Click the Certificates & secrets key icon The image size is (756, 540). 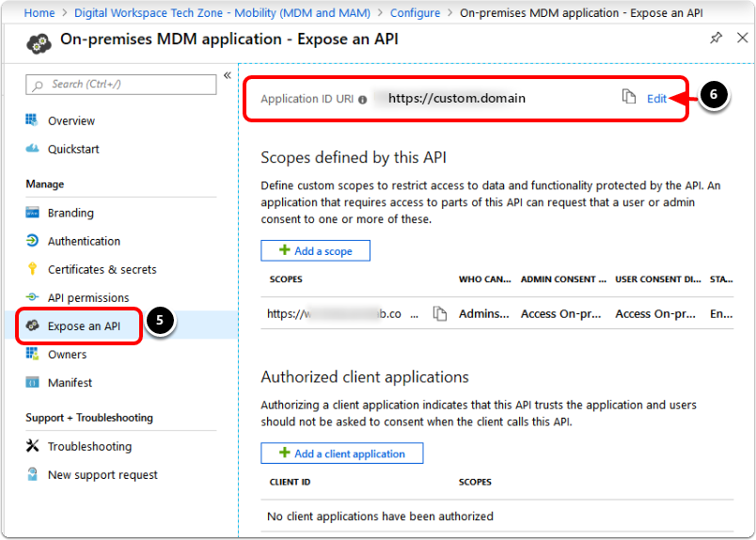33,269
